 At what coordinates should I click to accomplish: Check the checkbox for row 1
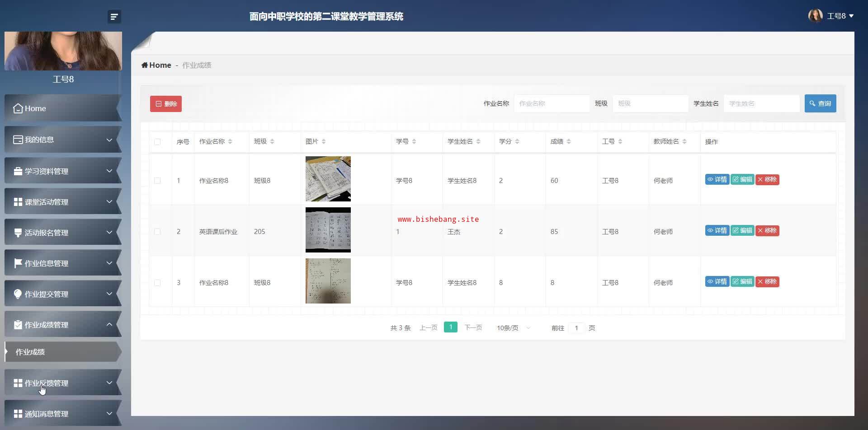point(157,181)
